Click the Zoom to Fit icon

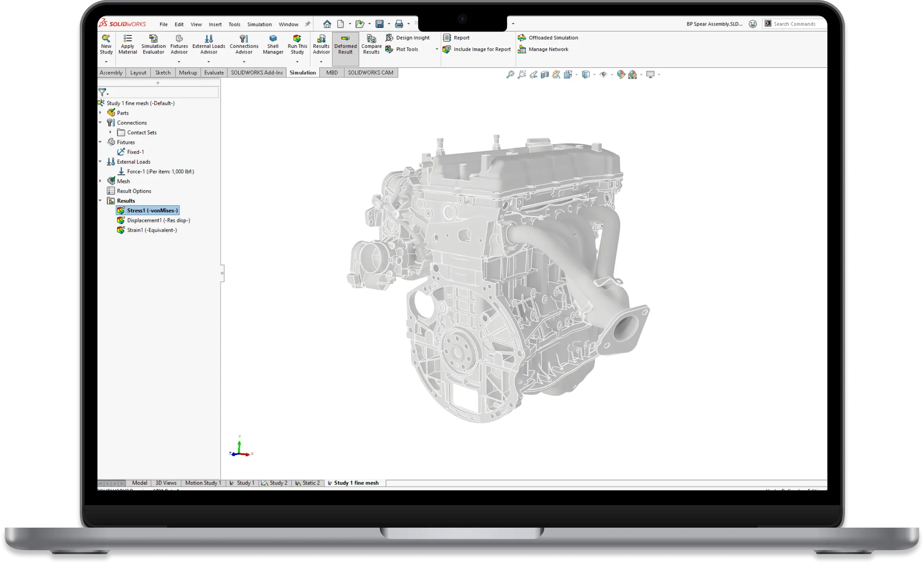(x=510, y=75)
